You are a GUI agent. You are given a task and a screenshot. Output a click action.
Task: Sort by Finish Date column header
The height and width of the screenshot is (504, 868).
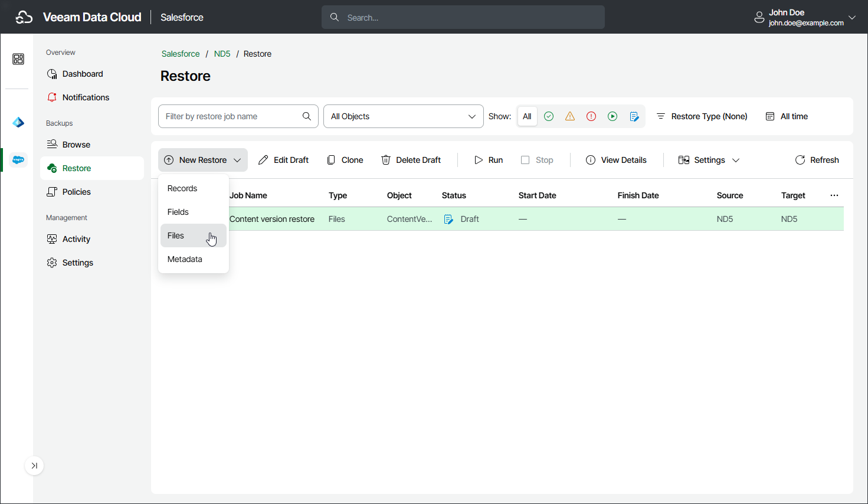(x=638, y=195)
